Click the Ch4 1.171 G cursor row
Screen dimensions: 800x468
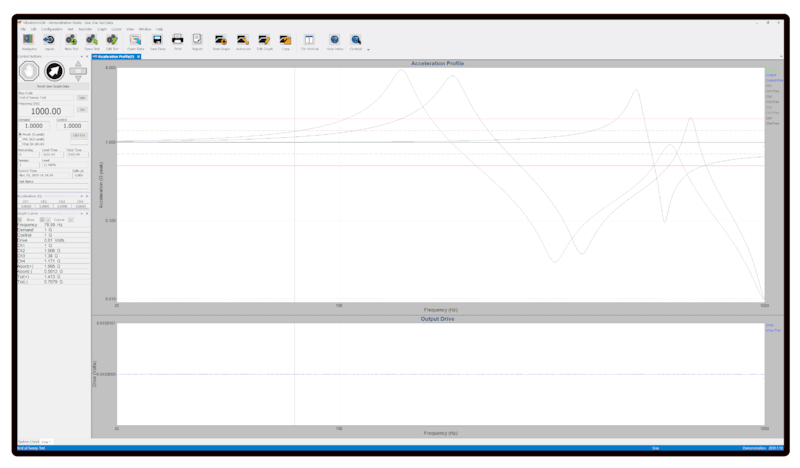tap(53, 261)
